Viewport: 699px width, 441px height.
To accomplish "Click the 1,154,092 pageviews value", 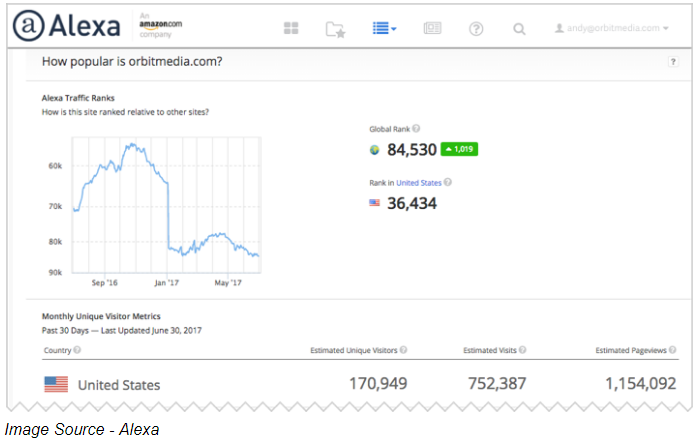I will coord(641,383).
